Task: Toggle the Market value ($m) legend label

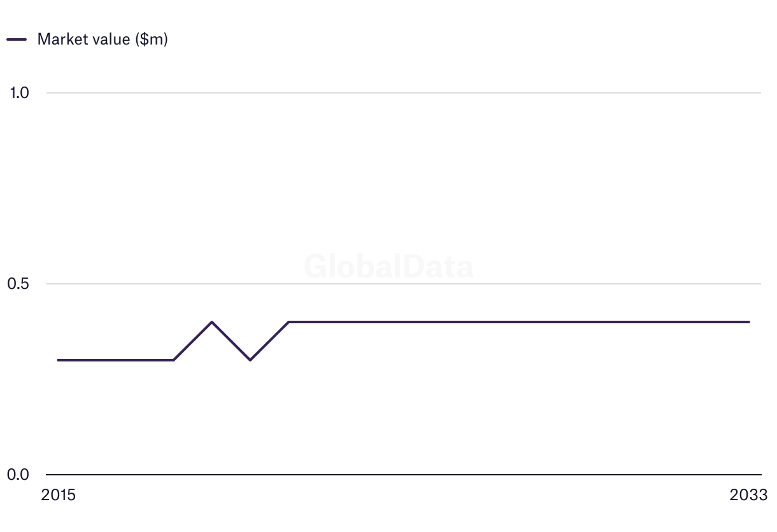Action: point(103,39)
